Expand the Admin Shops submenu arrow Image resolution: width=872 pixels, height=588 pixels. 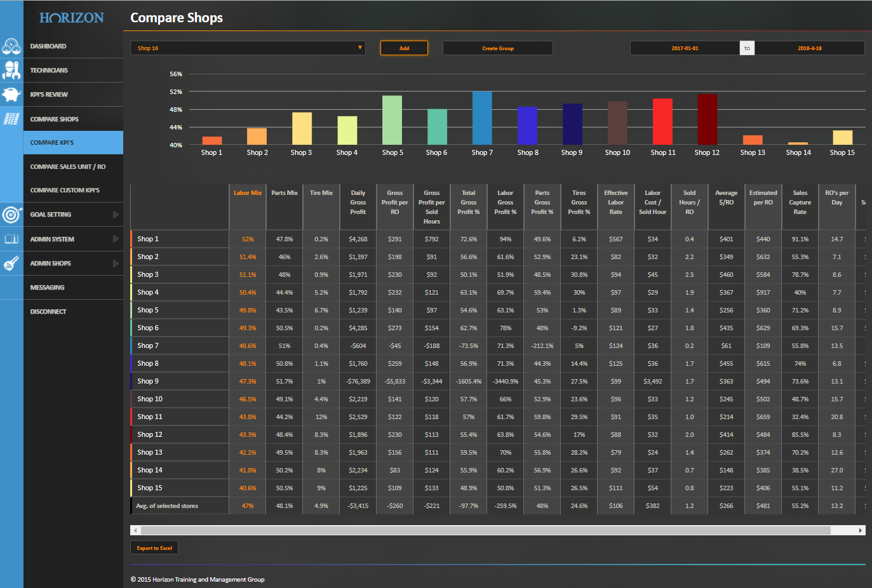(x=116, y=264)
